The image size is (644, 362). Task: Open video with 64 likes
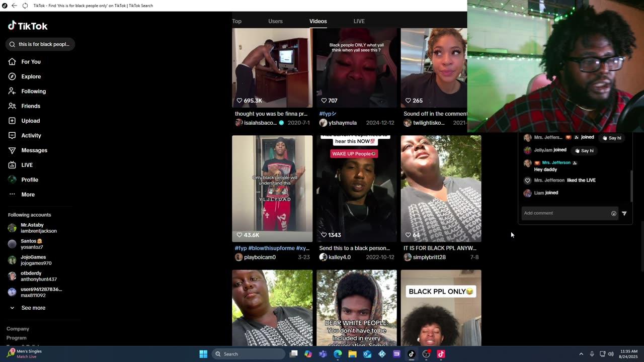pyautogui.click(x=441, y=189)
